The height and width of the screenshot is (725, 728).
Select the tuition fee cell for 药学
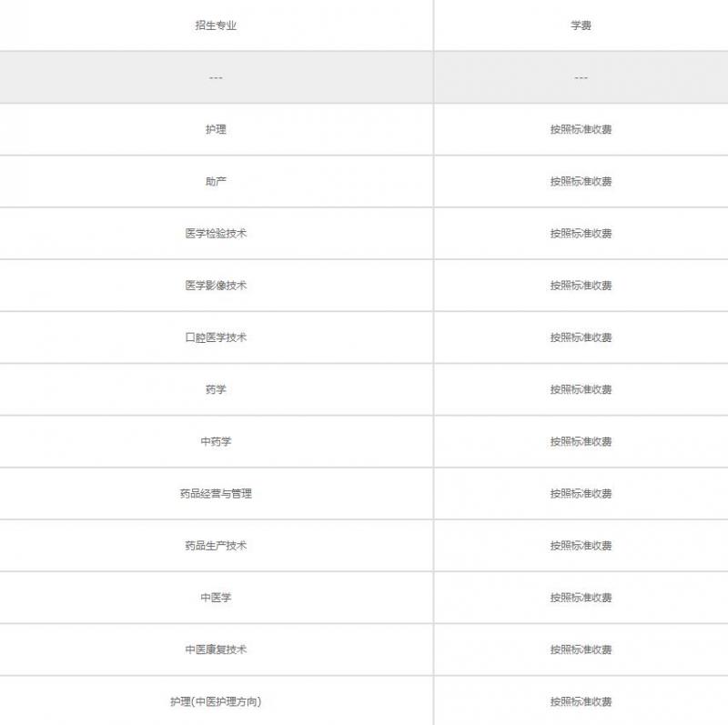tap(581, 389)
